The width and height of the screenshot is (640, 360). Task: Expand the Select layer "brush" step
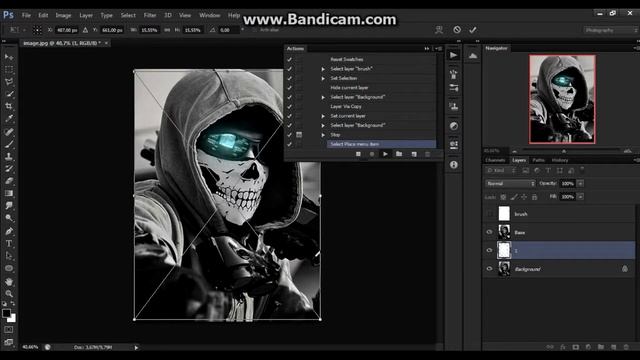coord(323,69)
